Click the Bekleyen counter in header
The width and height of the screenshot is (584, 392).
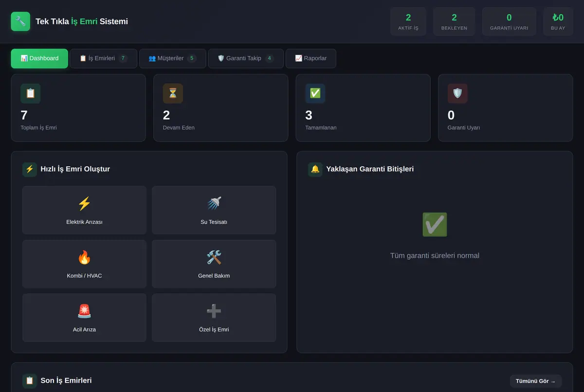coord(454,21)
